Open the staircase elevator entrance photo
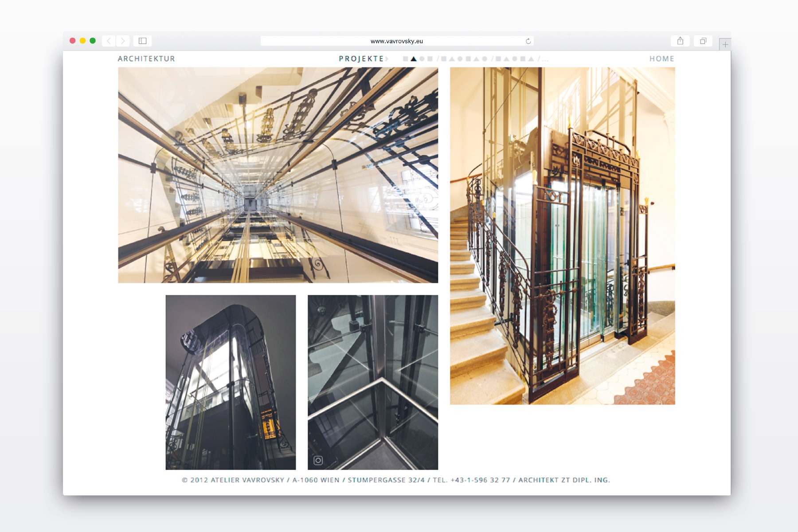798x532 pixels. click(x=562, y=235)
